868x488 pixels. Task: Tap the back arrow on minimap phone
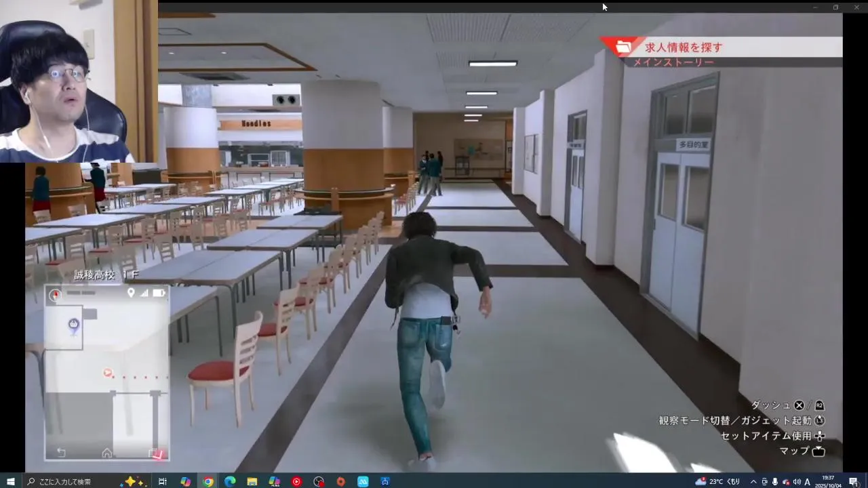tap(61, 452)
